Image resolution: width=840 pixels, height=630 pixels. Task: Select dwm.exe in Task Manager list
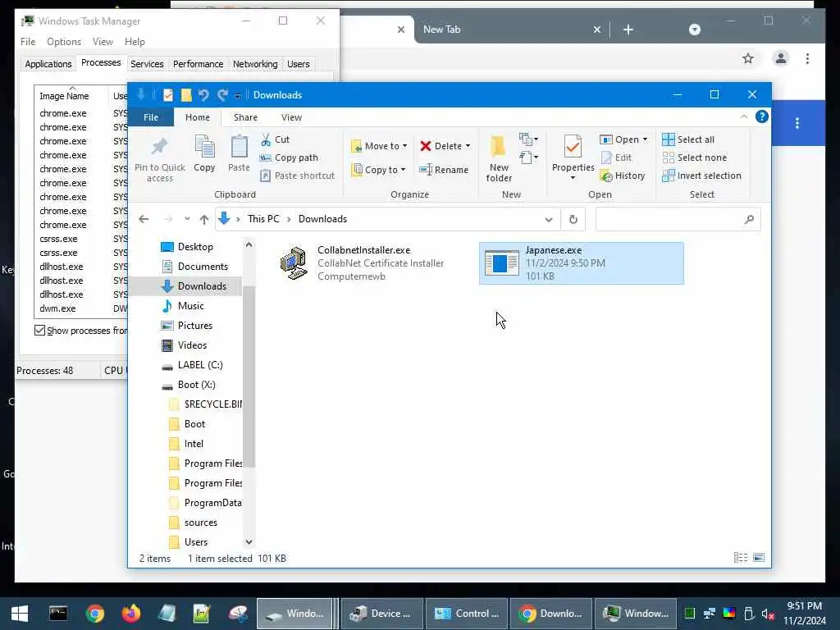[57, 308]
